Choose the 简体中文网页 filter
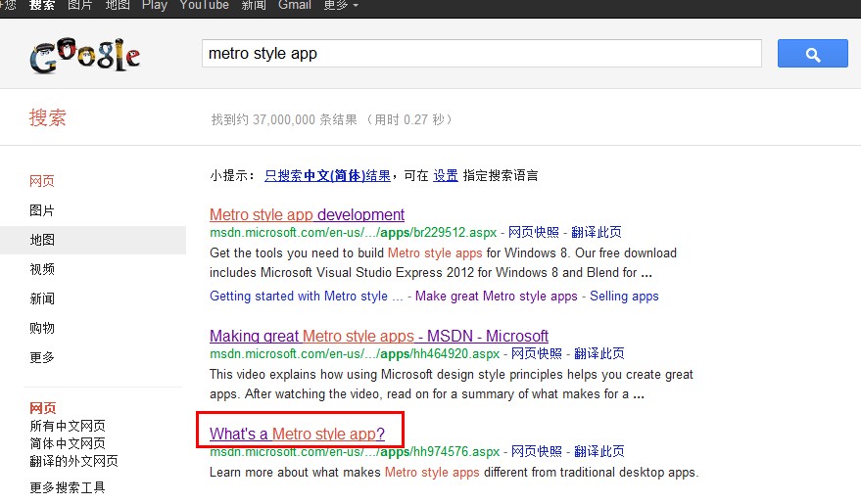This screenshot has height=504, width=861. tap(68, 443)
